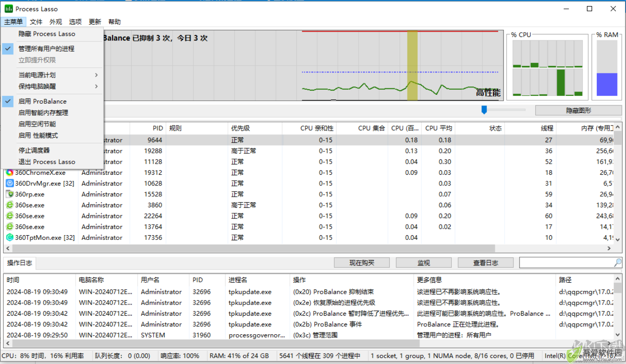The image size is (626, 364).
Task: Click the % RAM usage bar
Action: click(607, 68)
